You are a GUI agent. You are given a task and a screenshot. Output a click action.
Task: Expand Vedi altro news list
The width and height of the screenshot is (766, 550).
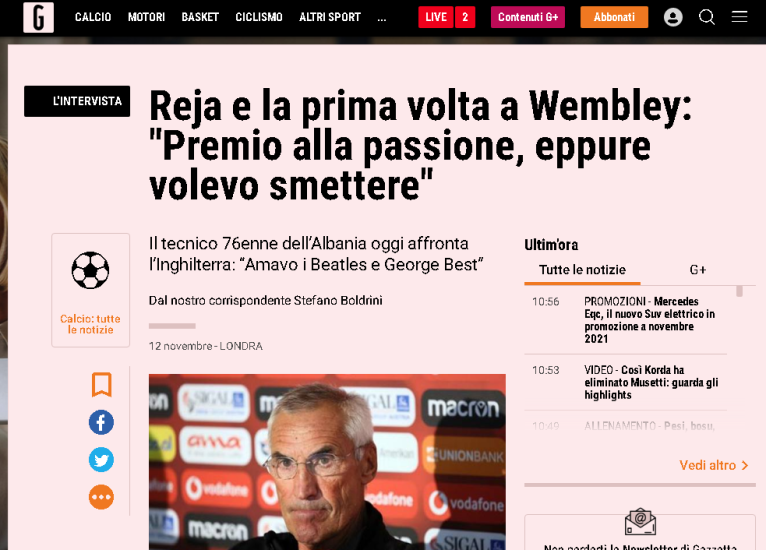[714, 465]
